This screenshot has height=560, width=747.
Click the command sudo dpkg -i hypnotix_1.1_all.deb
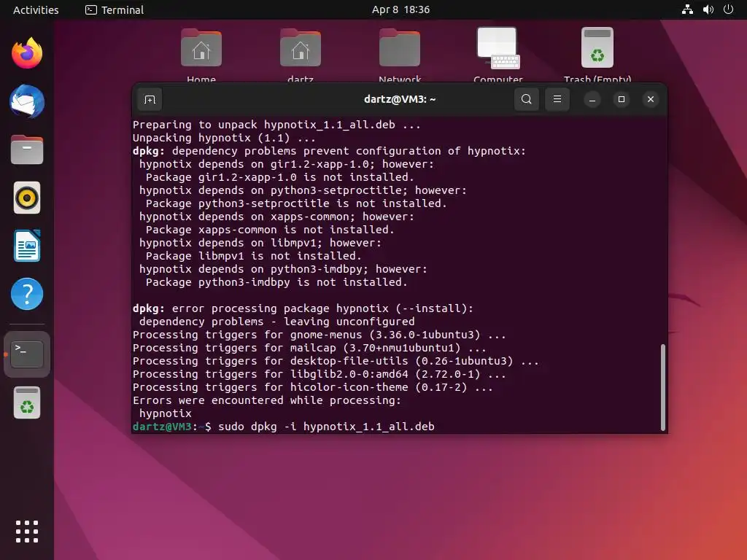tap(326, 426)
